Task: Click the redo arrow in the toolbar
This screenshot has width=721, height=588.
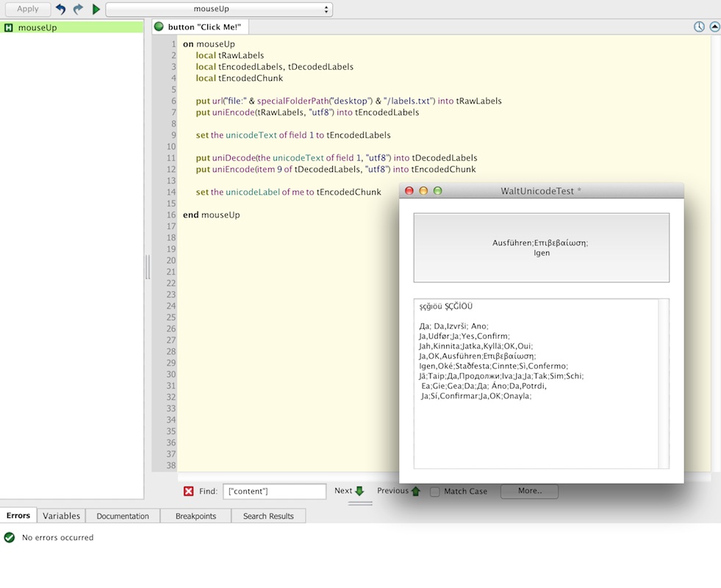Action: pyautogui.click(x=78, y=10)
